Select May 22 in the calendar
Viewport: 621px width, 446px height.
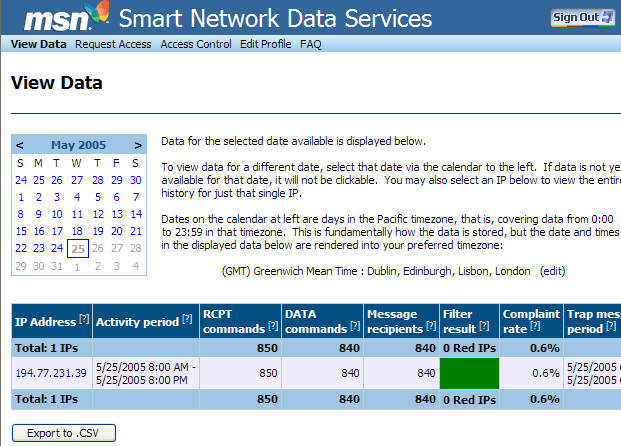point(21,248)
